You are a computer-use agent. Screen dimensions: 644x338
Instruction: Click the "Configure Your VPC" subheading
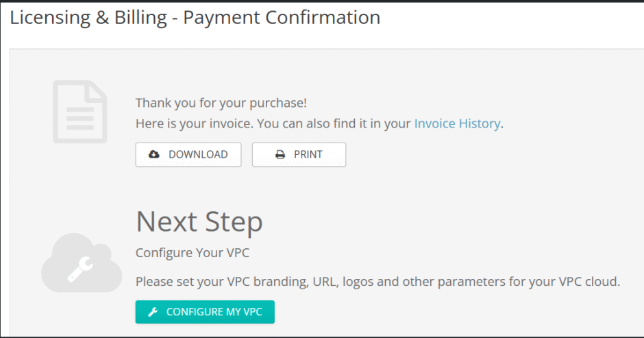pyautogui.click(x=193, y=253)
